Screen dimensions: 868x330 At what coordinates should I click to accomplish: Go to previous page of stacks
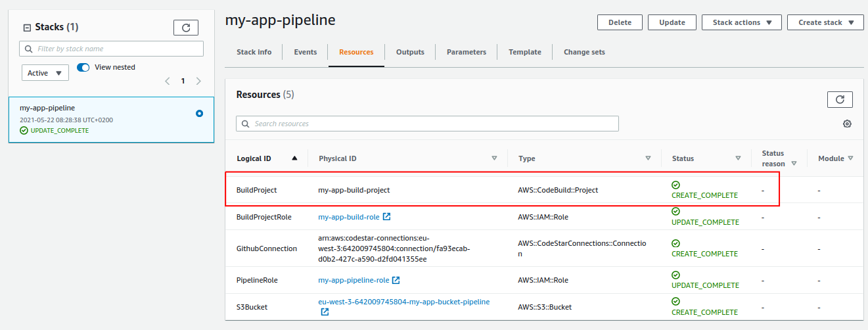pos(167,81)
